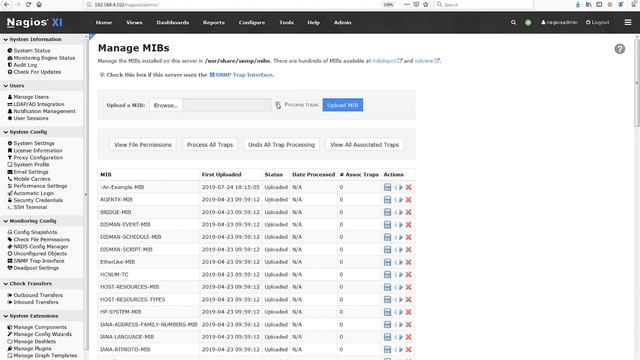Toggle the SNMP Trap Interface server checkbox
This screenshot has width=640, height=360.
point(102,75)
